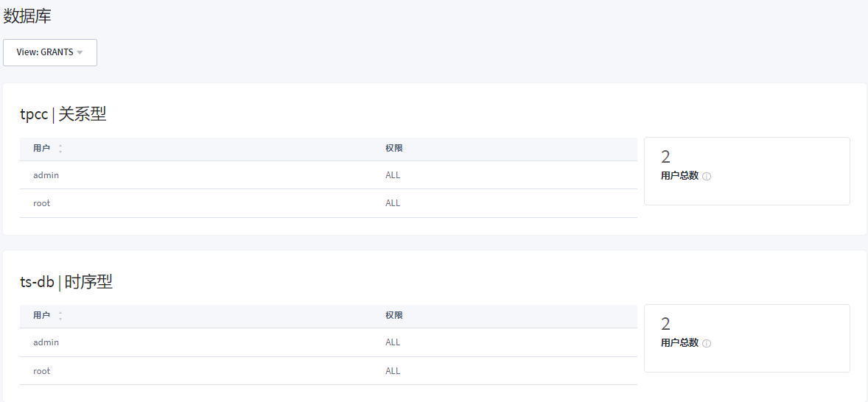
Task: Click sort arrows beside 用户 in ts-db table
Action: [x=60, y=316]
